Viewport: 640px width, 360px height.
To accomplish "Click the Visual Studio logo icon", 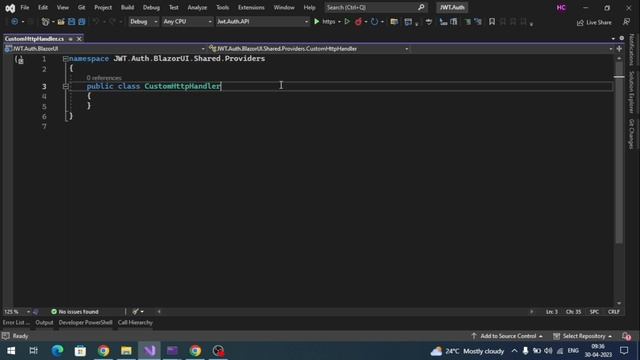I will click(10, 8).
